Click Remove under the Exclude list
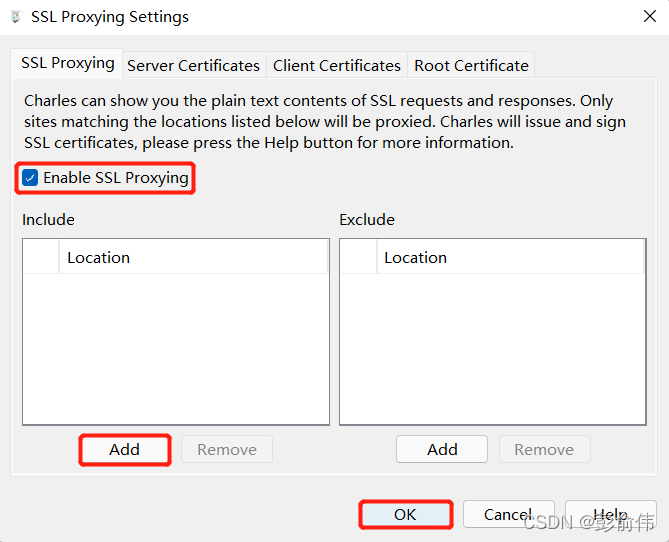The image size is (669, 542). (x=545, y=449)
